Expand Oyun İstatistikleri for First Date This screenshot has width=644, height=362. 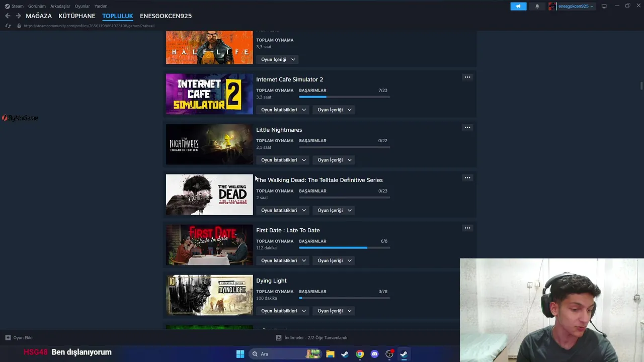(283, 260)
